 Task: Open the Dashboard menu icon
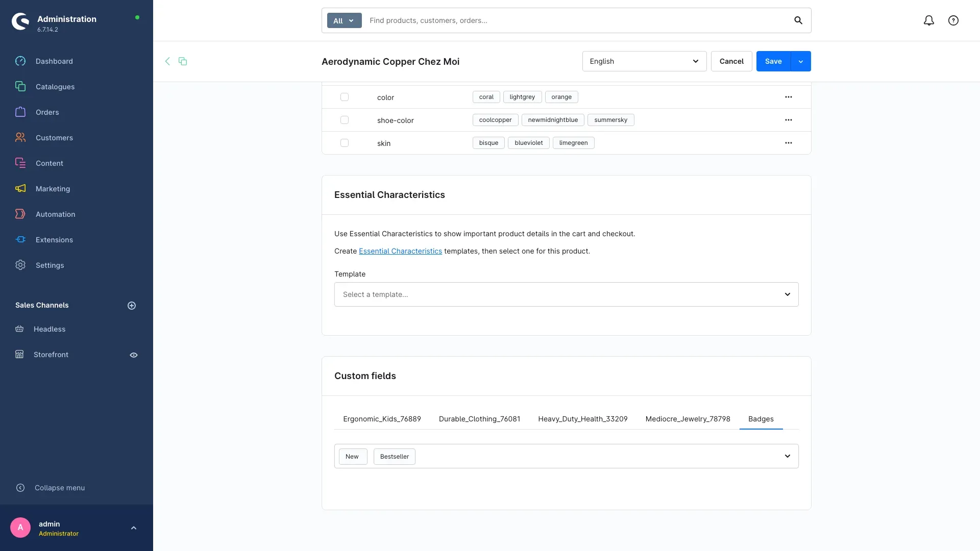20,61
